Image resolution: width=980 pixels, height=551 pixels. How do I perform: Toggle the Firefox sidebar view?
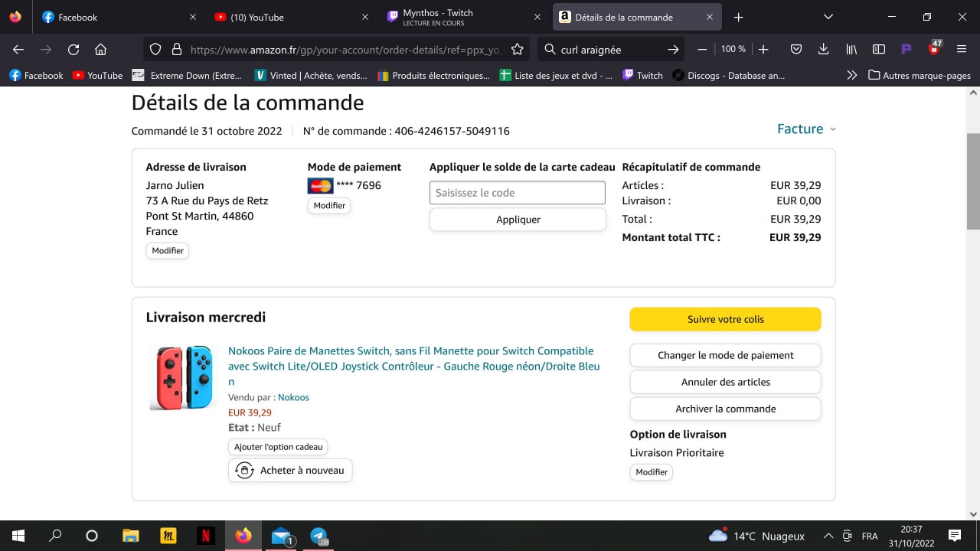point(879,49)
